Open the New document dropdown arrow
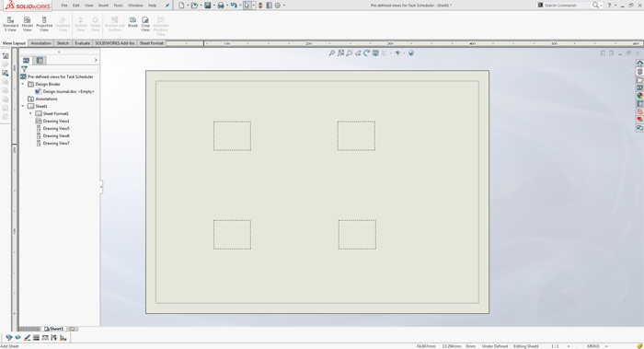 coord(188,6)
